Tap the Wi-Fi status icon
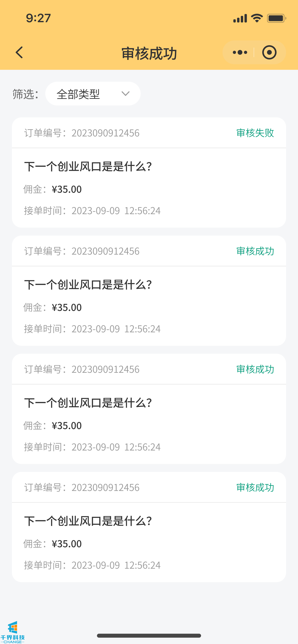This screenshot has width=298, height=644. pos(257,18)
